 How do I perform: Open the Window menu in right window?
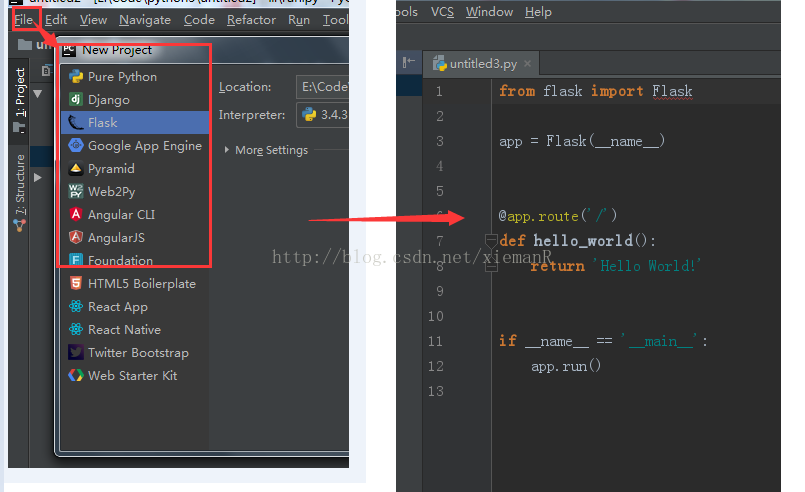click(x=489, y=11)
